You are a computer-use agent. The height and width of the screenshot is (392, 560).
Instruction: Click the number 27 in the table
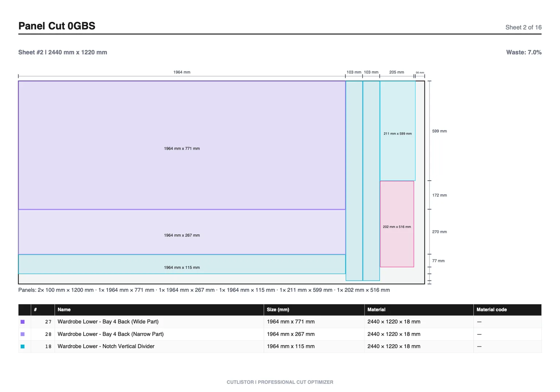[x=48, y=322]
